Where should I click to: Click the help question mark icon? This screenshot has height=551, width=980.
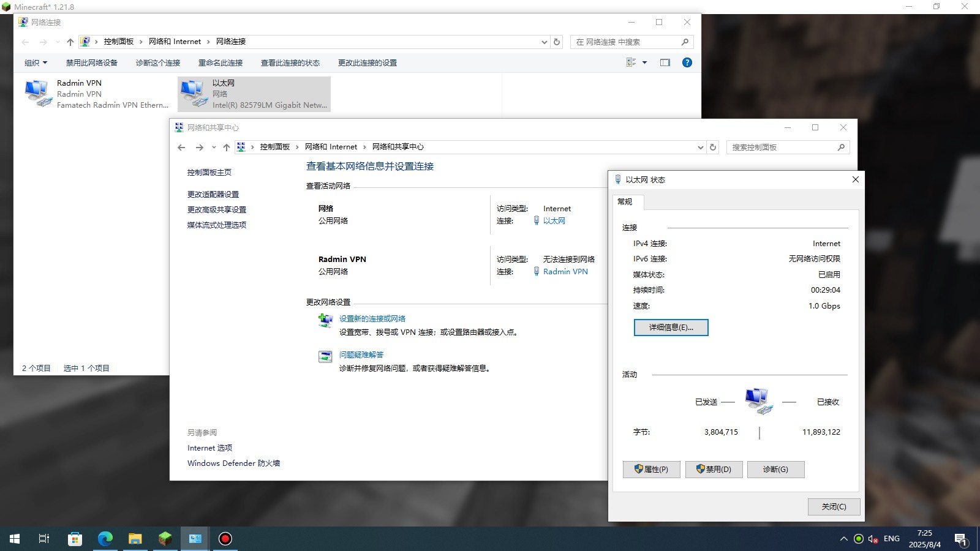coord(687,62)
